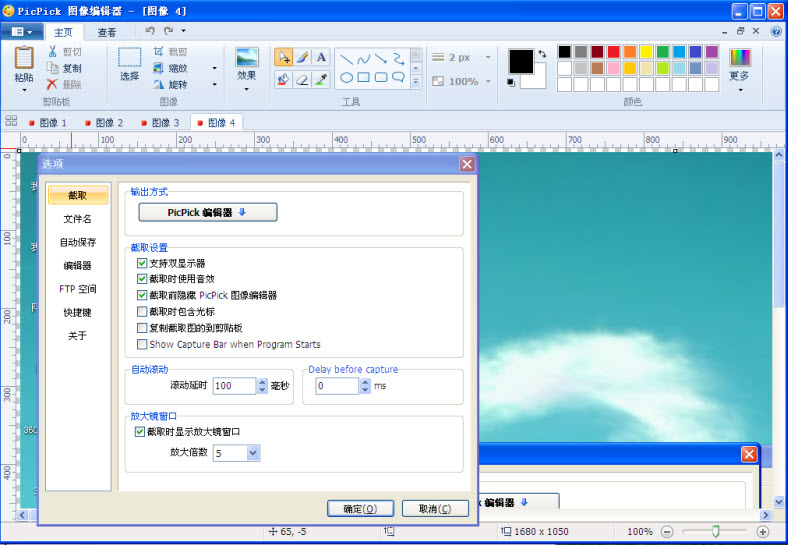Choose the Select (选择) marquee tool
This screenshot has height=545, width=788.
click(x=130, y=57)
